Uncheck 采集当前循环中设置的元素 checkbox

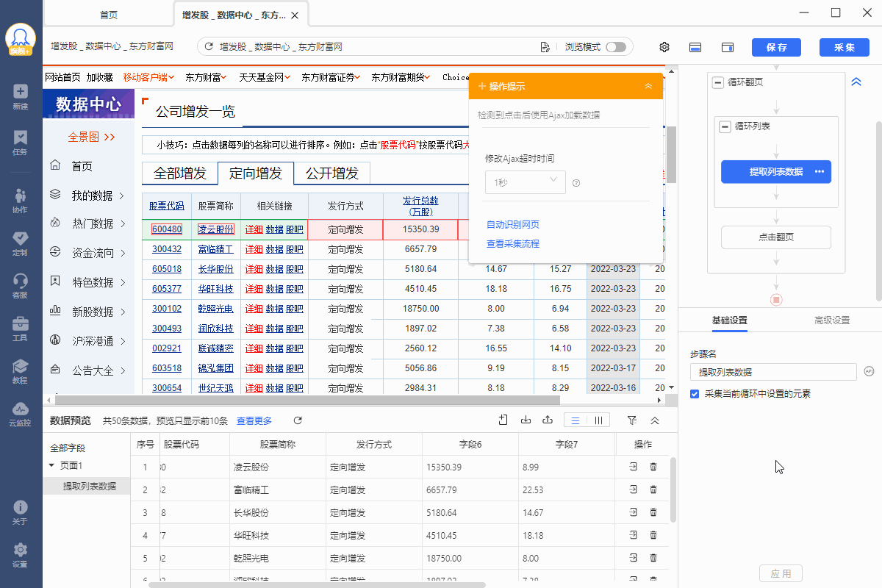click(x=695, y=394)
